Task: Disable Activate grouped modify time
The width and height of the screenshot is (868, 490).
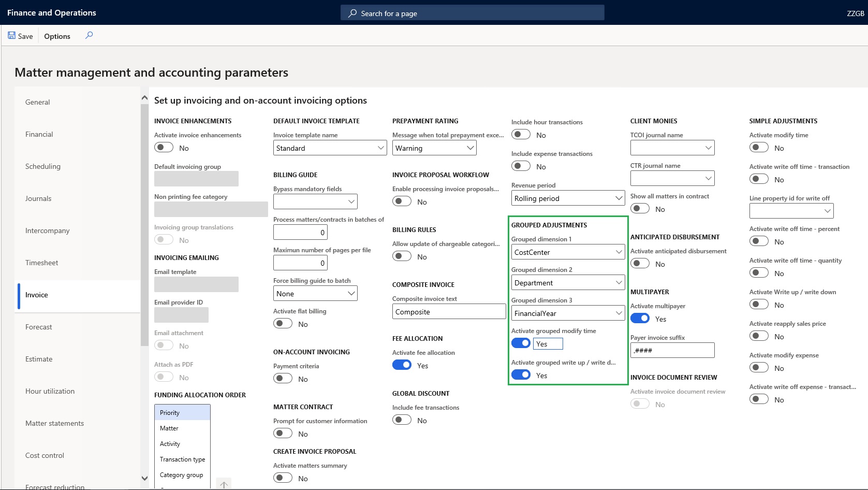Action: tap(521, 343)
